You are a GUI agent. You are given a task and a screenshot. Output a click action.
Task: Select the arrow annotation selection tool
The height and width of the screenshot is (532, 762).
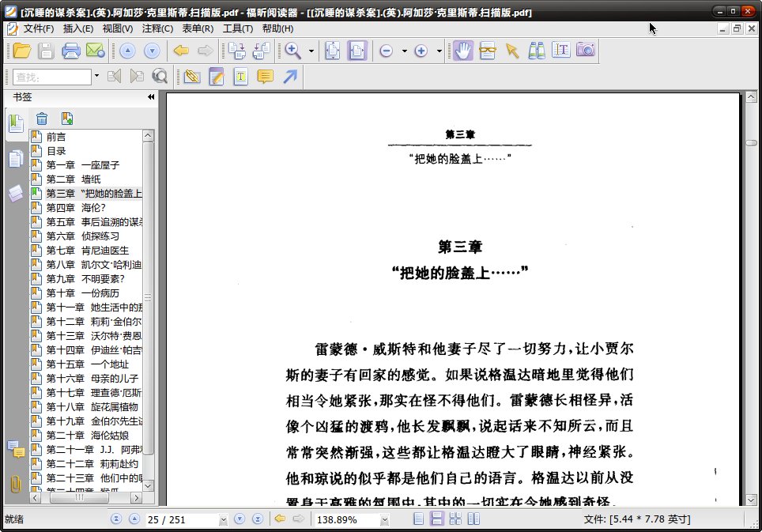click(511, 51)
